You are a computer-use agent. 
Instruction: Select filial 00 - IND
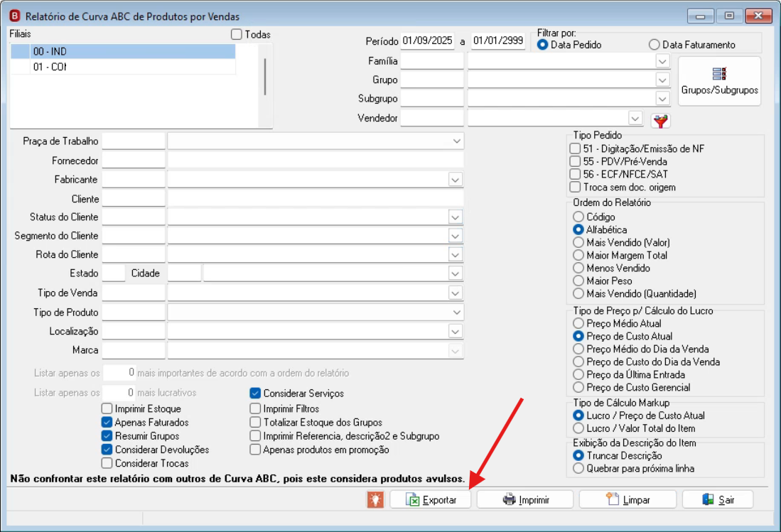pos(122,51)
